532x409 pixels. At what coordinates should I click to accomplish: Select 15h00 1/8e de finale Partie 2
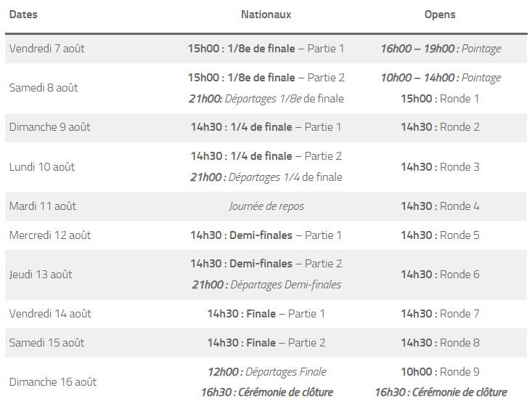[x=266, y=78]
